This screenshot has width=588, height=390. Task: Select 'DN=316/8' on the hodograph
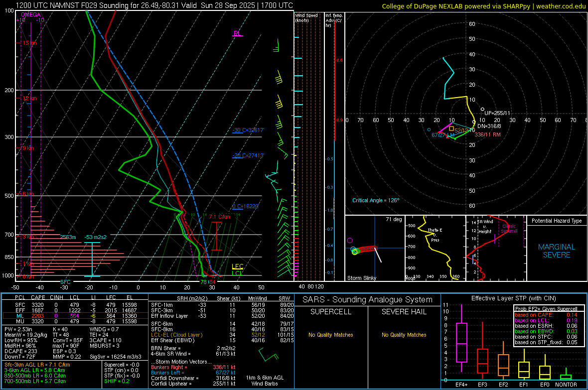click(489, 126)
